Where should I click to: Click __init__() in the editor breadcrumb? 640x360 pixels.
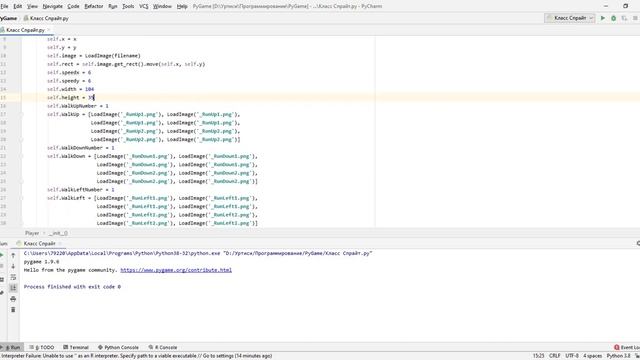58,233
